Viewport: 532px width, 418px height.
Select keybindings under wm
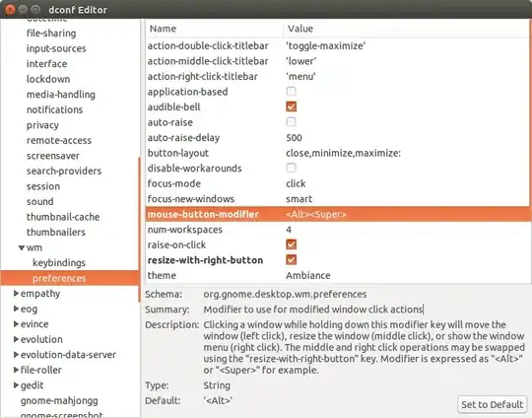[x=59, y=263]
